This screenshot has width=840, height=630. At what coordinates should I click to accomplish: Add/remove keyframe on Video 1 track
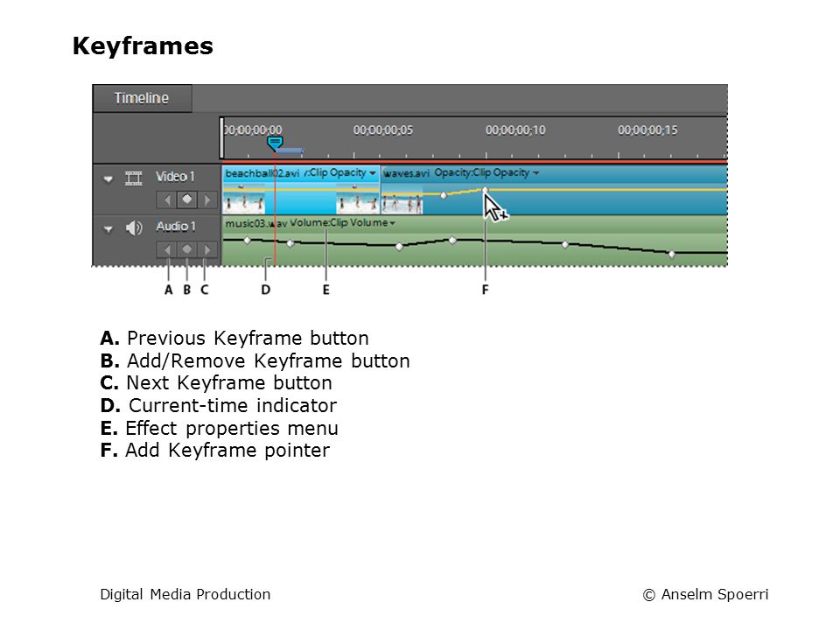pyautogui.click(x=187, y=199)
